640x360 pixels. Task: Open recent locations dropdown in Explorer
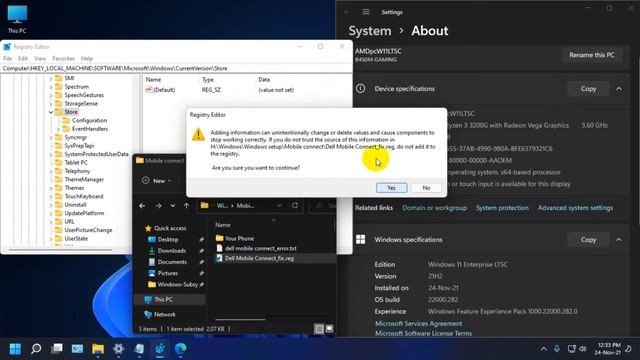click(173, 206)
